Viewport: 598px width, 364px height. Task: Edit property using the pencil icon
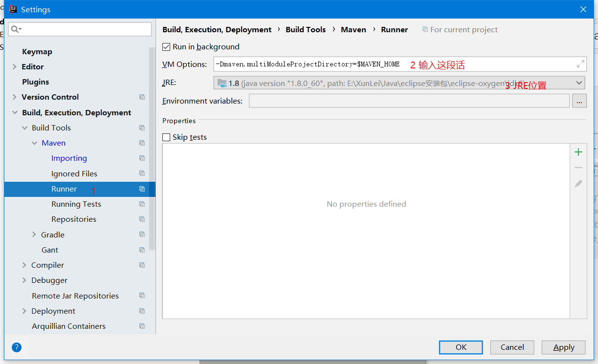click(x=578, y=184)
